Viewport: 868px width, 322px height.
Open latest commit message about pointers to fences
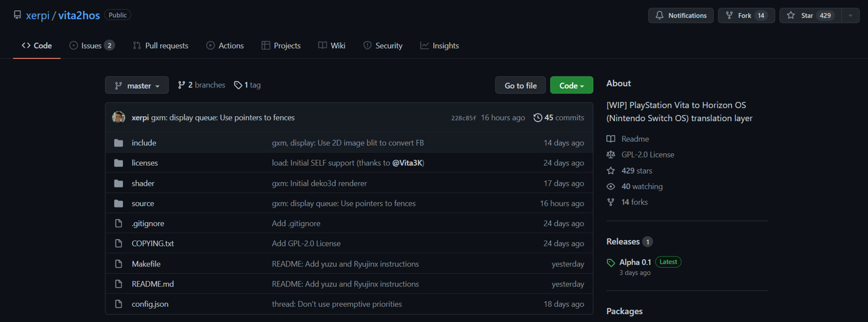coord(223,118)
